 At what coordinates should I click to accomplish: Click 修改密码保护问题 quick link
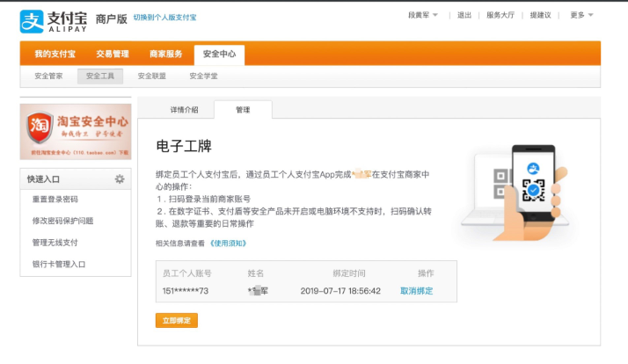click(x=62, y=221)
